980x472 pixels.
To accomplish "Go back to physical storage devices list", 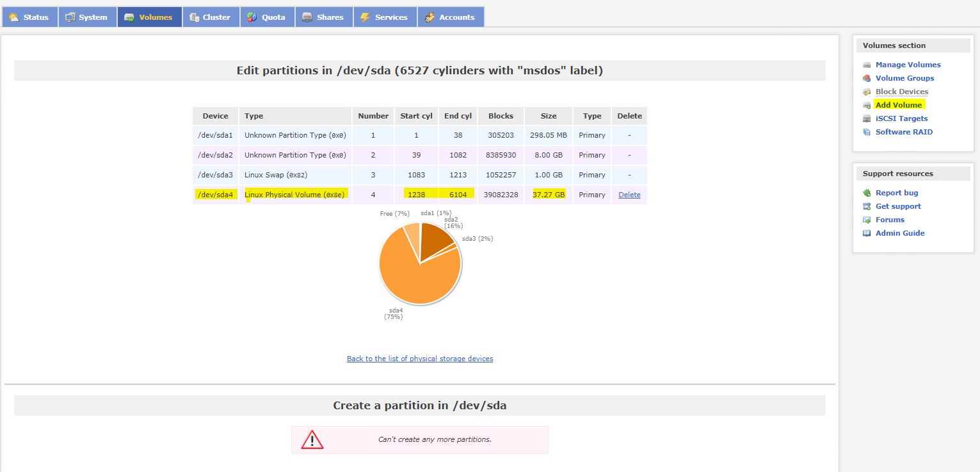I will (x=420, y=359).
